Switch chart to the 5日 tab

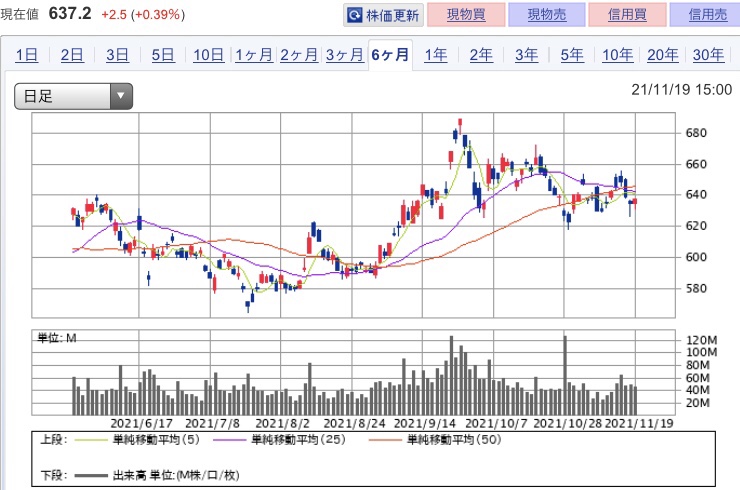click(163, 55)
